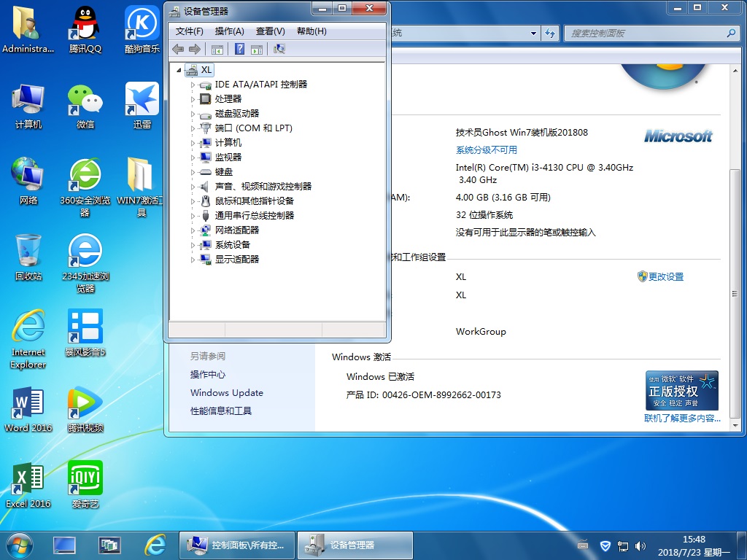Open the 操作(A) menu
The width and height of the screenshot is (747, 560).
click(x=229, y=31)
